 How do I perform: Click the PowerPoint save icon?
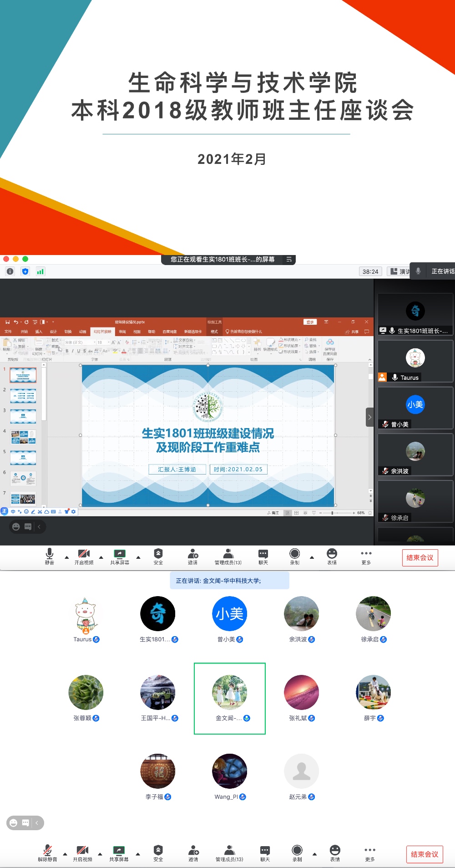pyautogui.click(x=8, y=322)
